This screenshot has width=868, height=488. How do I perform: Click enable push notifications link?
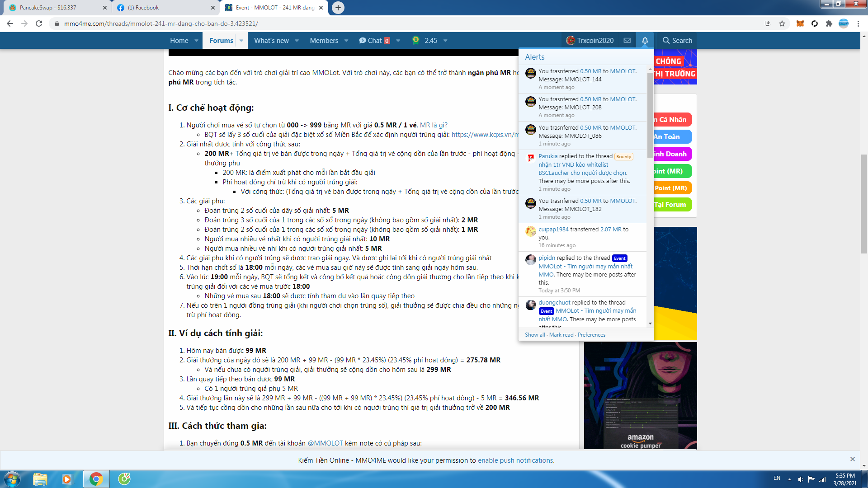coord(515,460)
